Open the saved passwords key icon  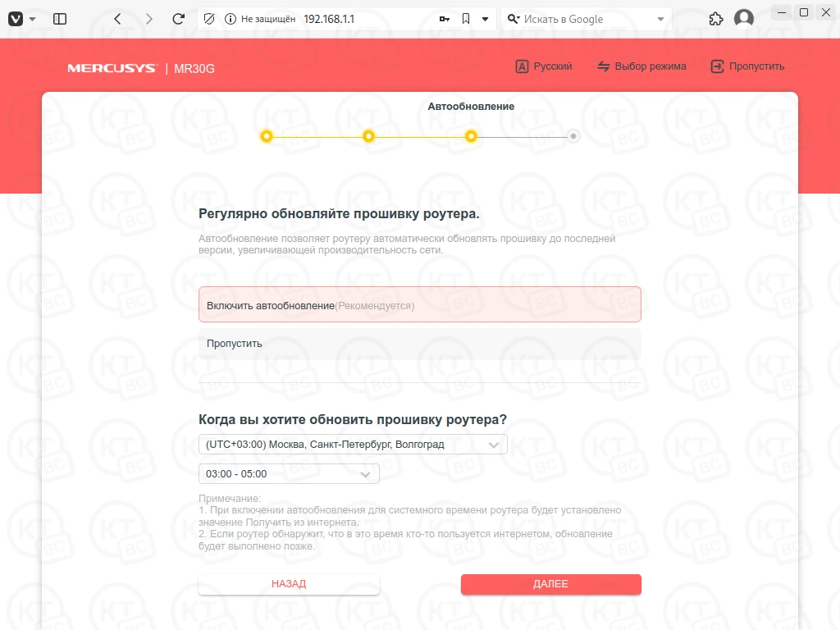click(x=445, y=19)
